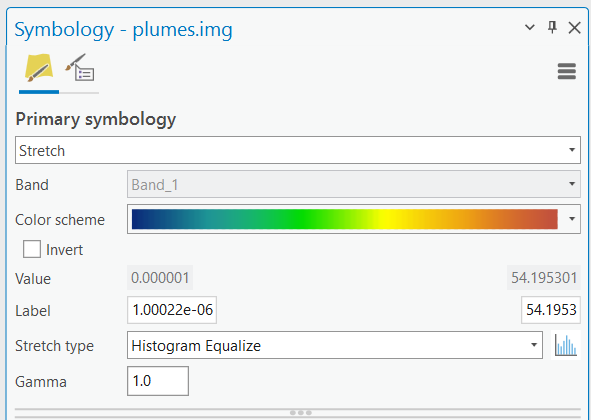Image resolution: width=591 pixels, height=420 pixels.
Task: Click the Stretch type label
Action: tap(54, 346)
